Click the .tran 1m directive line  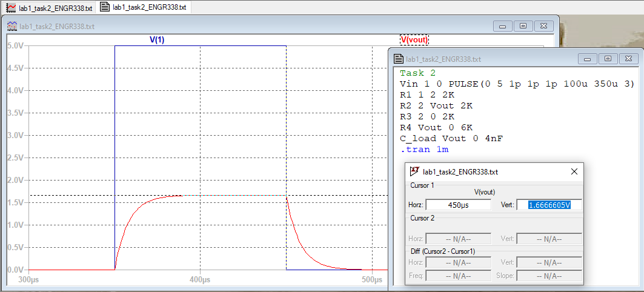pyautogui.click(x=424, y=149)
